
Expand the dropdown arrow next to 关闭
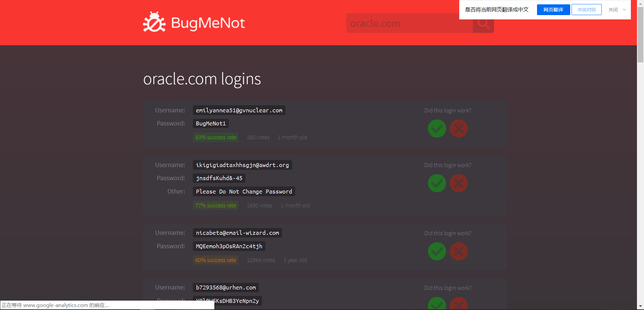(x=624, y=10)
